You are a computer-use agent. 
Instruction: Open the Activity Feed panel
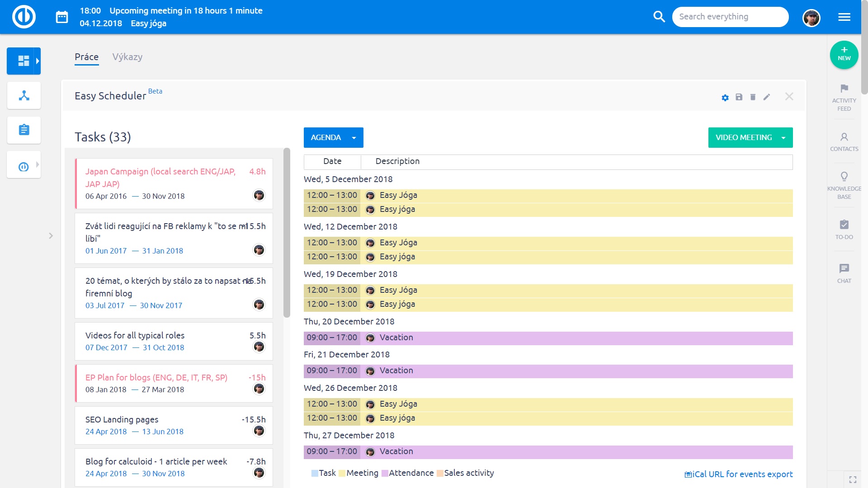pos(844,97)
